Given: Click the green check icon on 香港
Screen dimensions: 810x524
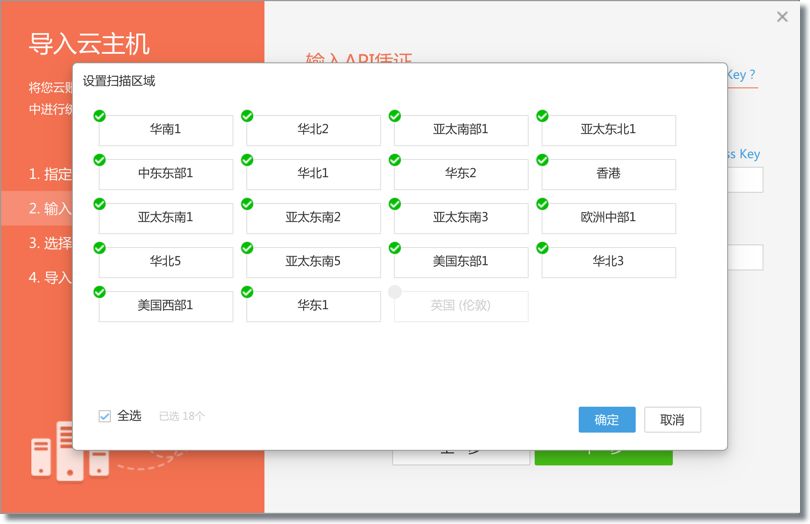Looking at the screenshot, I should tap(543, 160).
